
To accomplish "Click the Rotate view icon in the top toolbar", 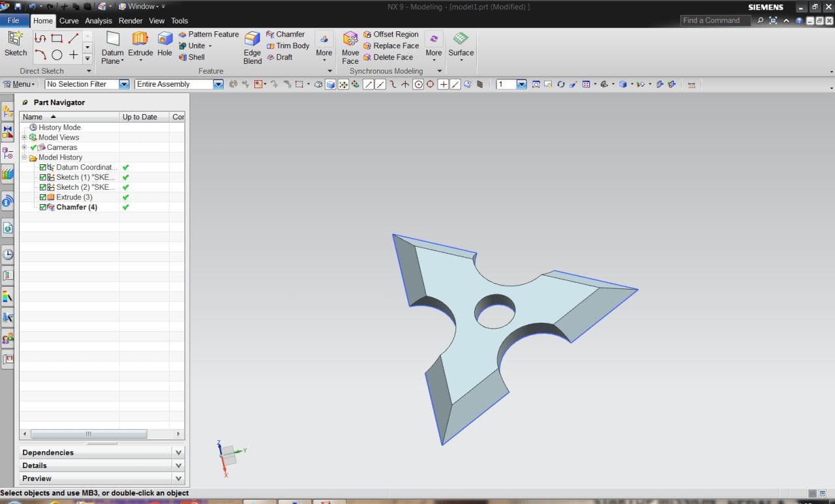I will [560, 84].
